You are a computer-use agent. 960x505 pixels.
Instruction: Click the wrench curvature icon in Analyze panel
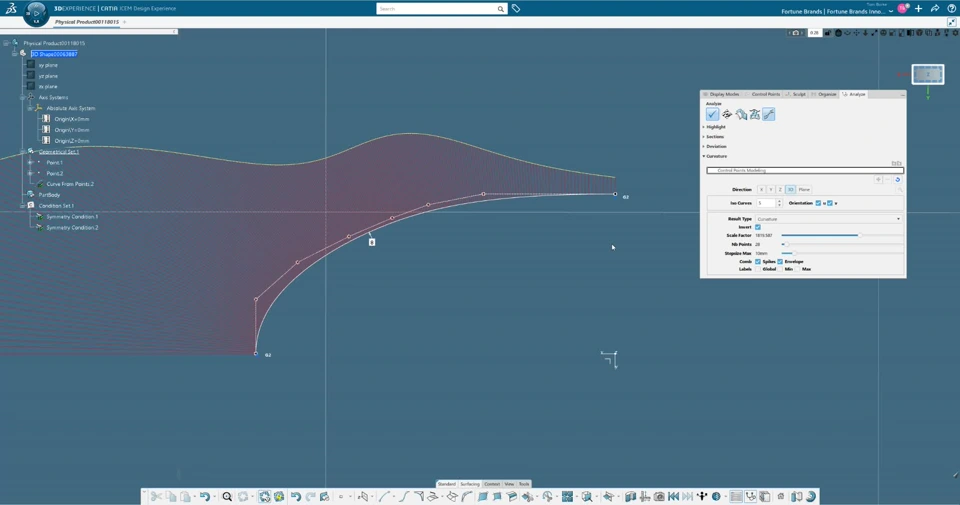(769, 114)
